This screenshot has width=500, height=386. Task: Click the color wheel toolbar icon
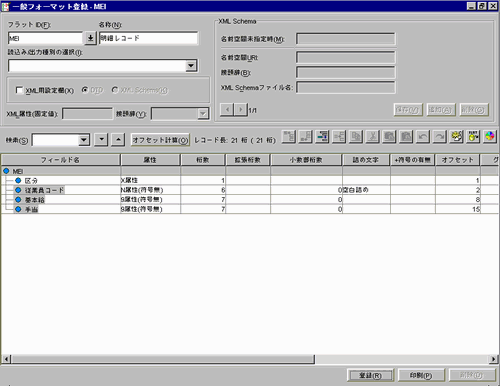pos(489,137)
